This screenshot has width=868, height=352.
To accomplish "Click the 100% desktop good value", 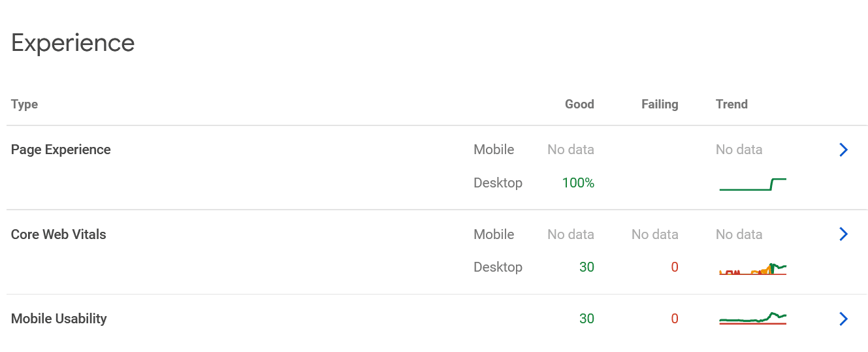I will coord(578,183).
